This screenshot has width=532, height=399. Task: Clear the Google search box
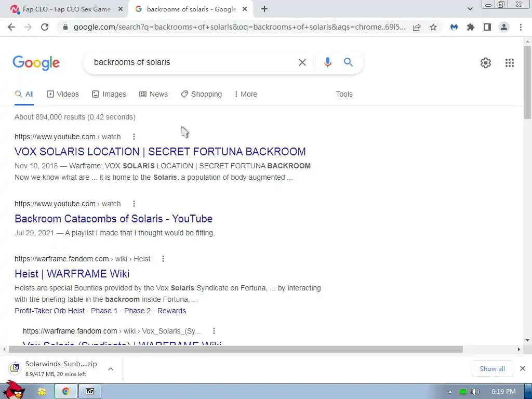point(302,62)
